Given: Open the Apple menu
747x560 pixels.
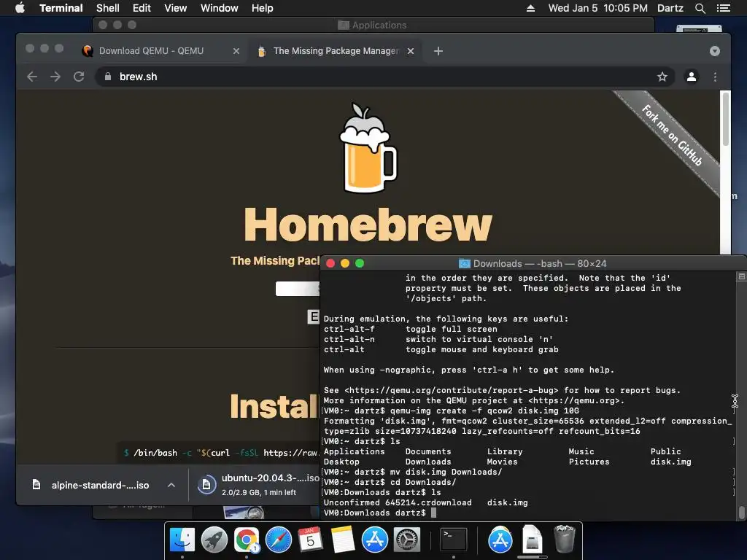Looking at the screenshot, I should coord(20,8).
